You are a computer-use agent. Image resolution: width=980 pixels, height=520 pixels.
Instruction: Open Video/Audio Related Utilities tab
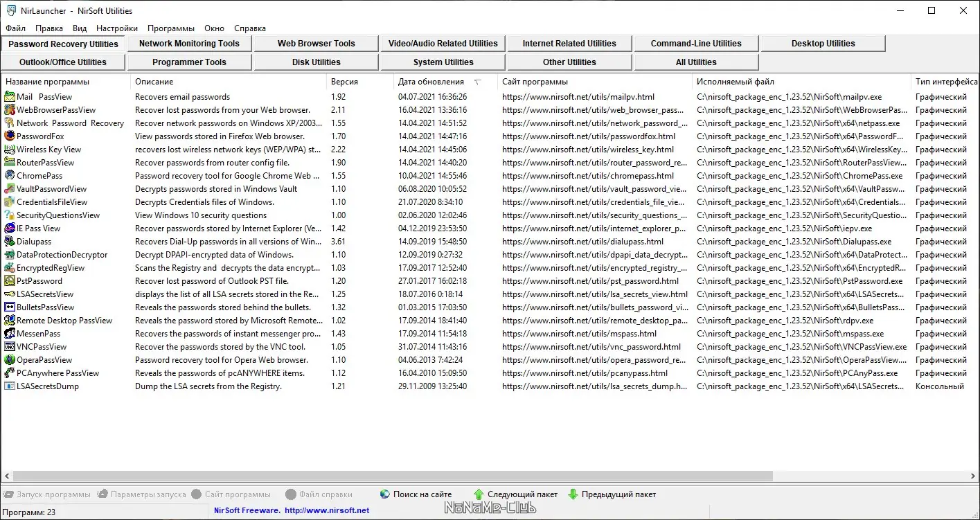443,44
